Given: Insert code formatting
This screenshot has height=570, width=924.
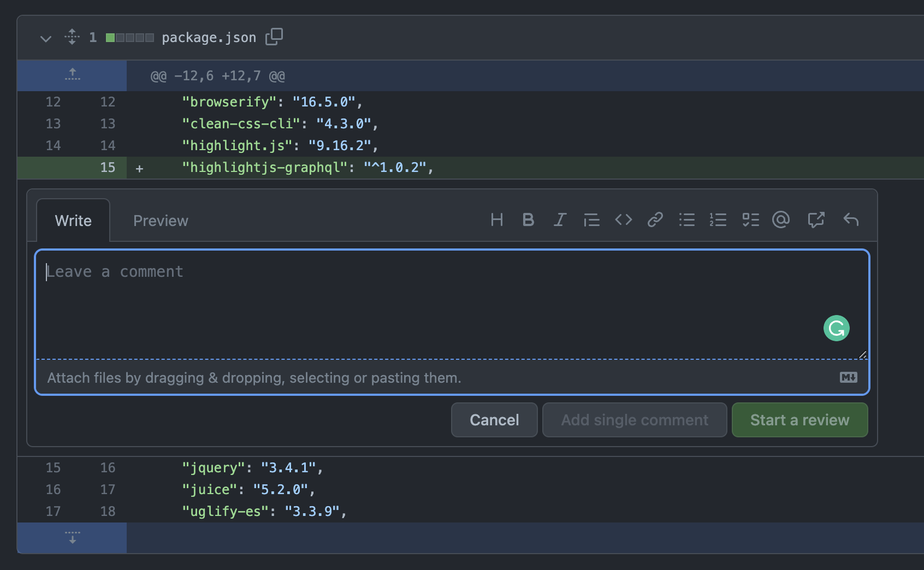Looking at the screenshot, I should pyautogui.click(x=623, y=220).
